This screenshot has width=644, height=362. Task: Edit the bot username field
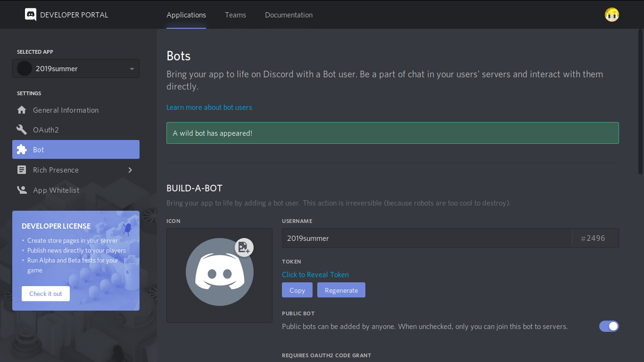point(427,238)
